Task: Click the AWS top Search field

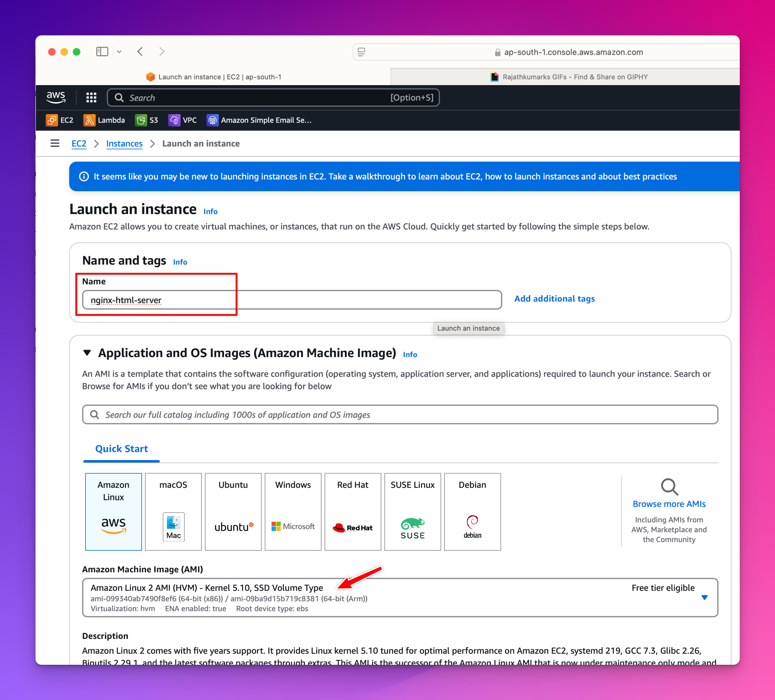Action: pos(273,98)
